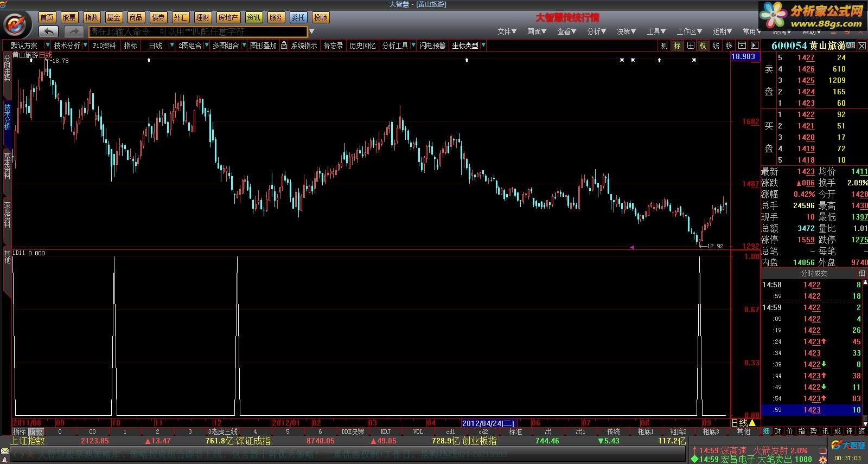Click the 委托 trading button
Screen dimensions: 868x464
(x=298, y=17)
